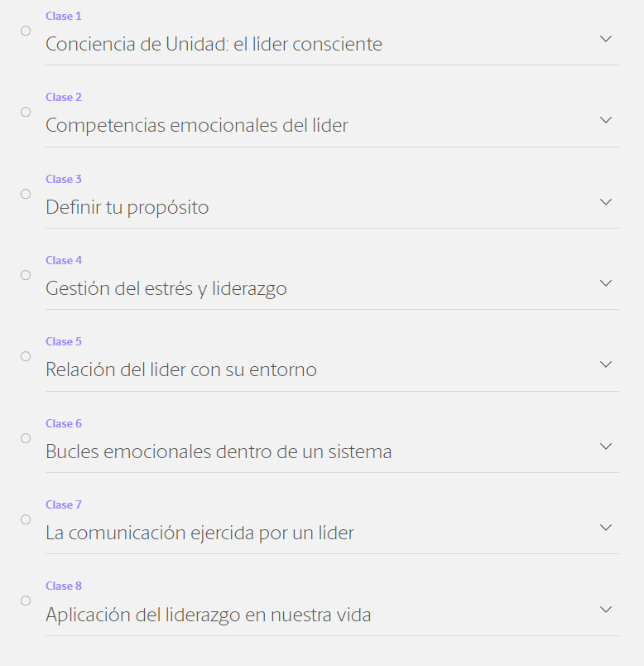Image resolution: width=644 pixels, height=666 pixels.
Task: Select the radio circle beside Clase 1
Action: (x=26, y=31)
